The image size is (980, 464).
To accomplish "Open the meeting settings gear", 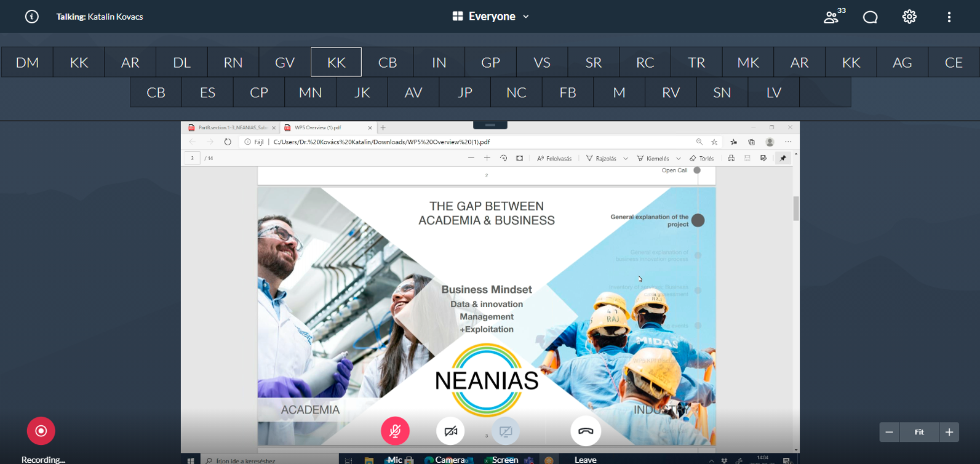I will click(909, 17).
